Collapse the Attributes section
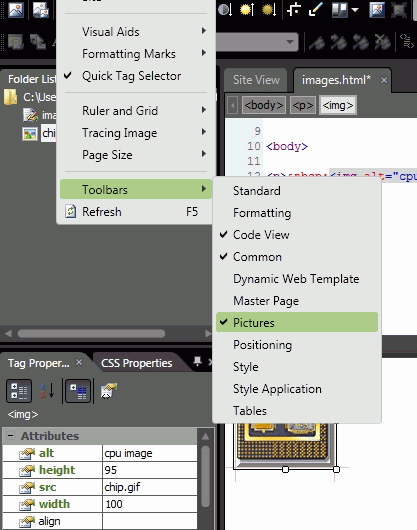 point(10,436)
